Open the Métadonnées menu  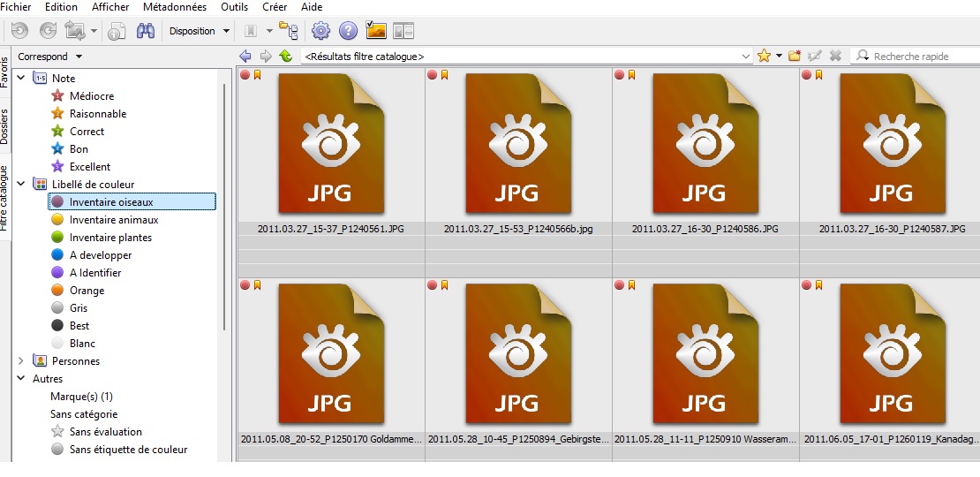click(175, 7)
